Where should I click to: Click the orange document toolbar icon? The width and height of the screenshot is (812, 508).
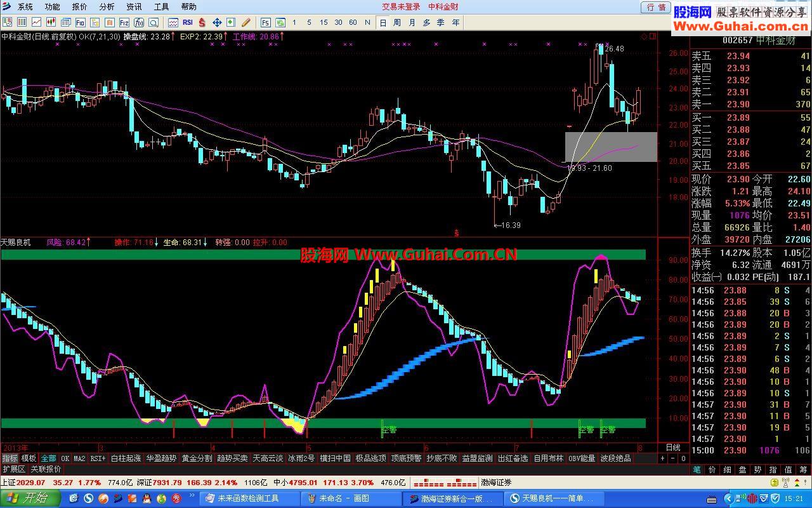tap(110, 22)
